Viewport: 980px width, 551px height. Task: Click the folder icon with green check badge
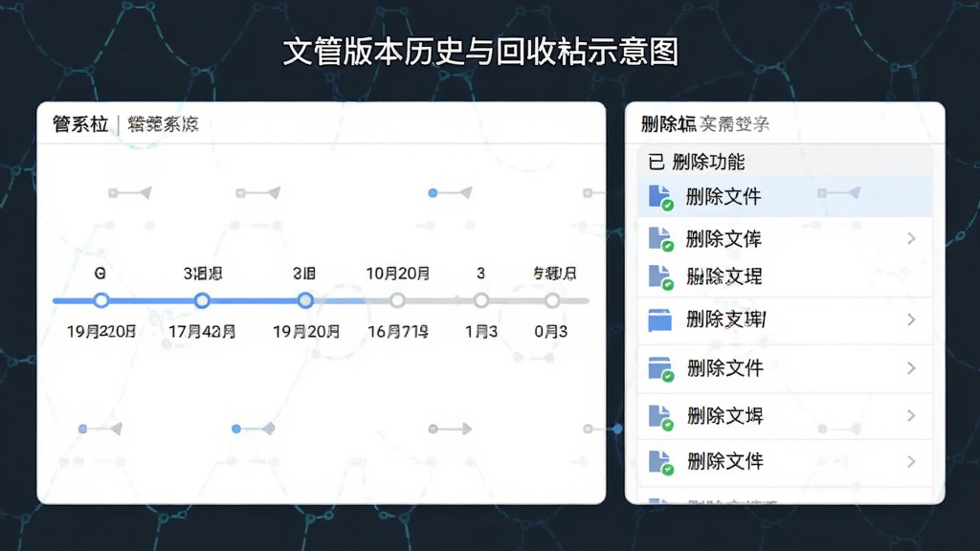tap(660, 368)
